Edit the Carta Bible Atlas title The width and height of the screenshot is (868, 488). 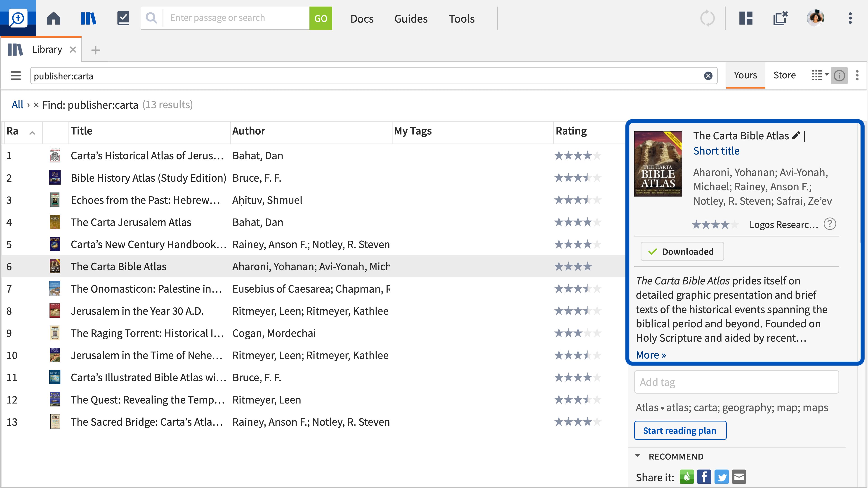point(796,135)
